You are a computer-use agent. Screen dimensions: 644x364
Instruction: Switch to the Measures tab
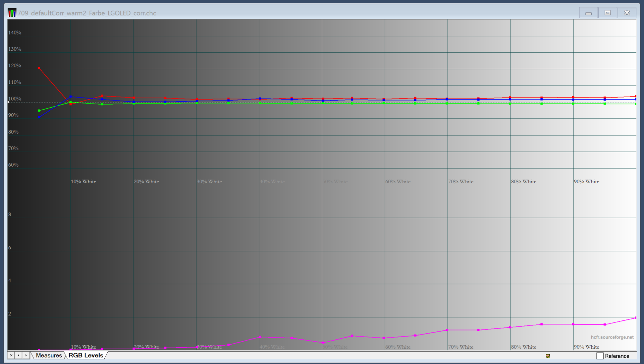click(49, 355)
